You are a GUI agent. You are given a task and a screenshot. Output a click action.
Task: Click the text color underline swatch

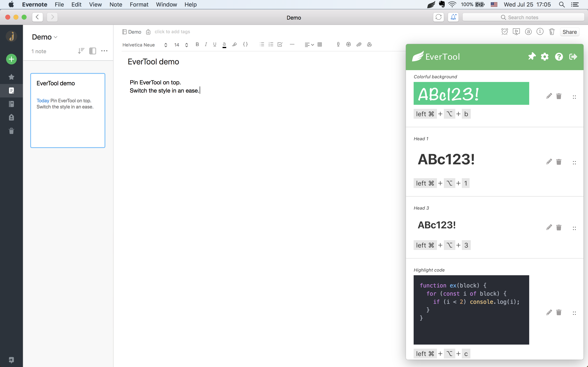pyautogui.click(x=224, y=45)
